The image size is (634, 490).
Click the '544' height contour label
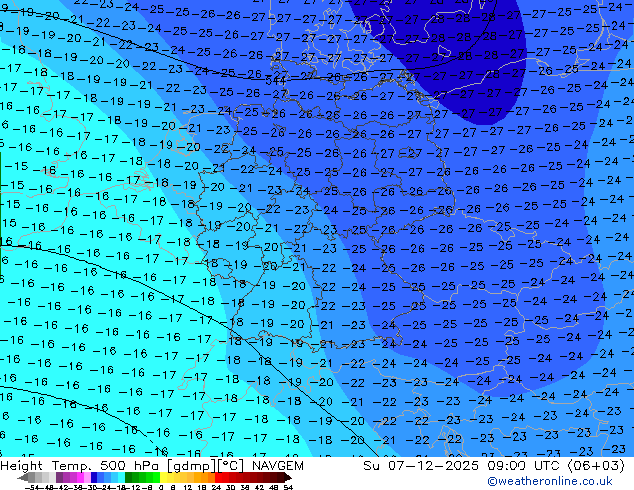[x=275, y=81]
